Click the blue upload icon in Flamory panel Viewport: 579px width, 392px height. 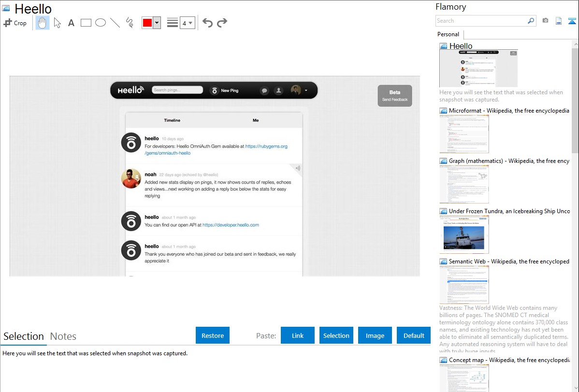tap(572, 21)
